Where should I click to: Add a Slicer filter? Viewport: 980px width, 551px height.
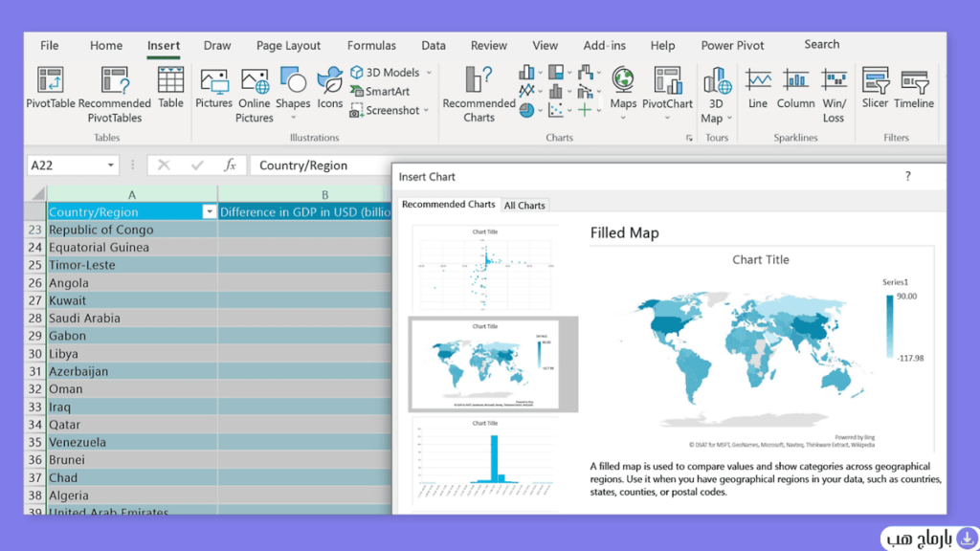[875, 88]
